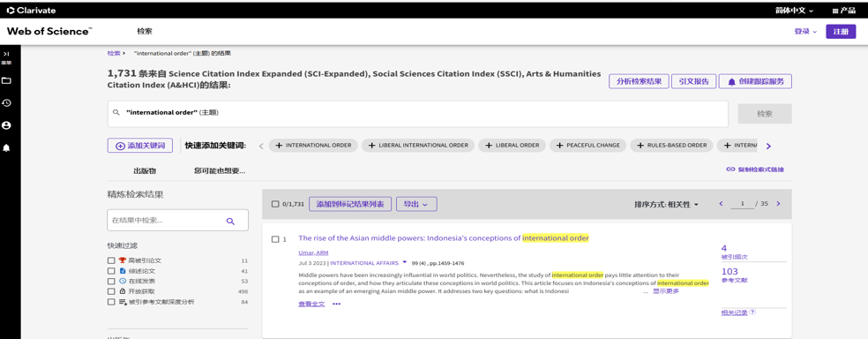868x339 pixels.
Task: Check the box for result number 1
Action: click(275, 239)
